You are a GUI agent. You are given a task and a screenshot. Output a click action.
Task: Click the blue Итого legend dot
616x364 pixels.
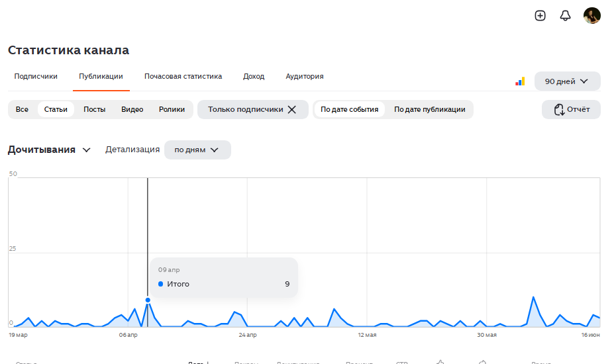pos(160,284)
